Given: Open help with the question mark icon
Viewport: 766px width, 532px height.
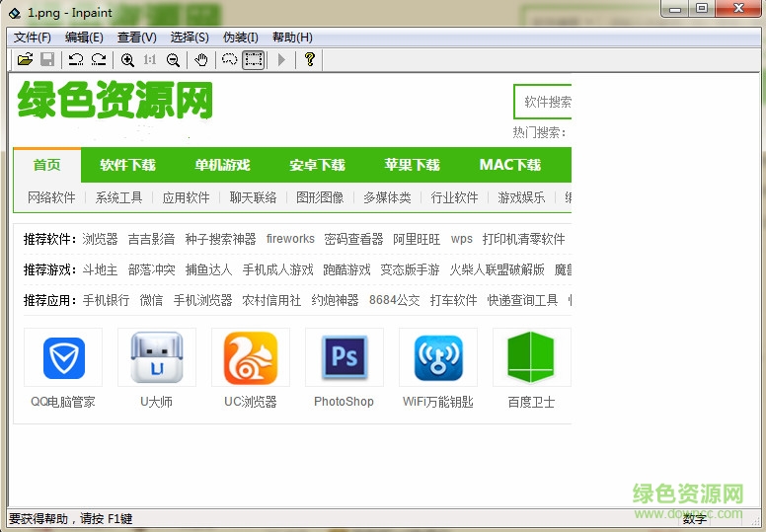Looking at the screenshot, I should click(309, 59).
